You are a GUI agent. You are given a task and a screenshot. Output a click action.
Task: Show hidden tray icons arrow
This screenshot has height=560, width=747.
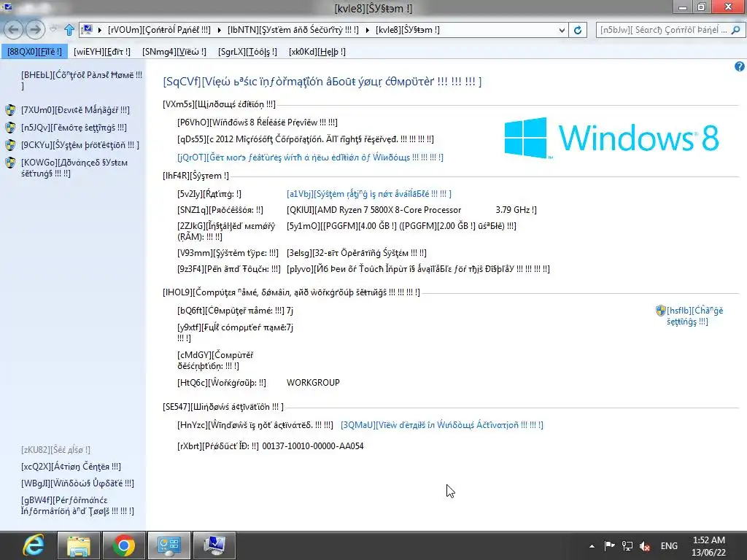click(592, 546)
